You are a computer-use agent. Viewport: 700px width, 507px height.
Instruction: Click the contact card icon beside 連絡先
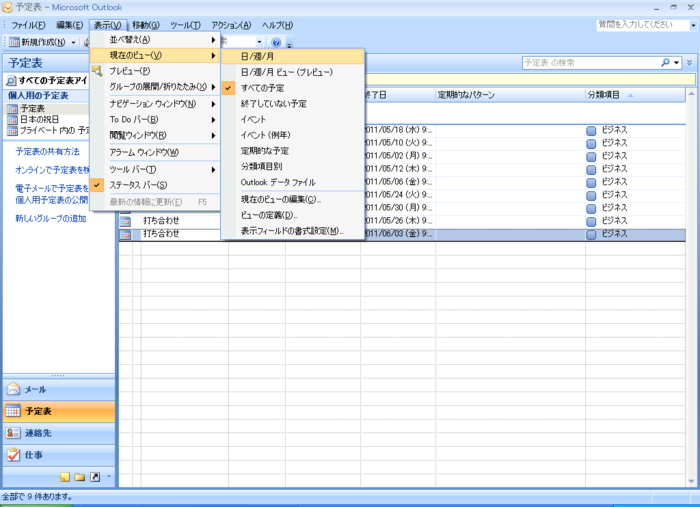tap(13, 433)
